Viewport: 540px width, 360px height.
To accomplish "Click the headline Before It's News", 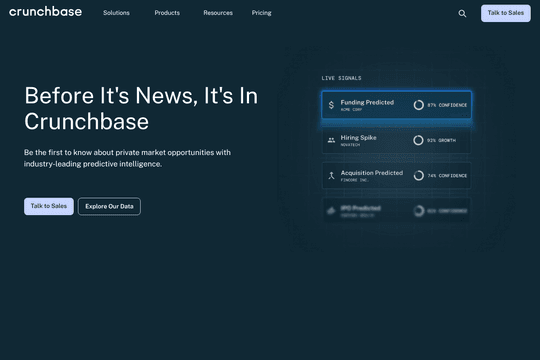I will pos(141,109).
